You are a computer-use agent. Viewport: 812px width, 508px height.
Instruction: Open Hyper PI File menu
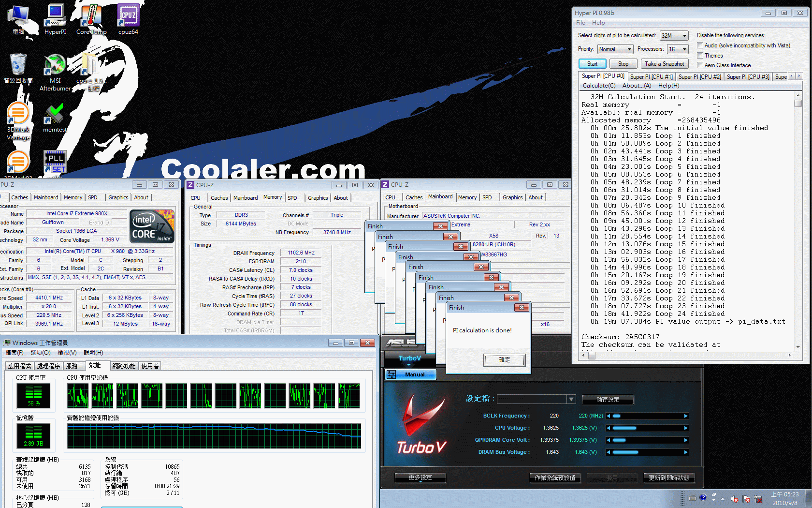tap(580, 23)
